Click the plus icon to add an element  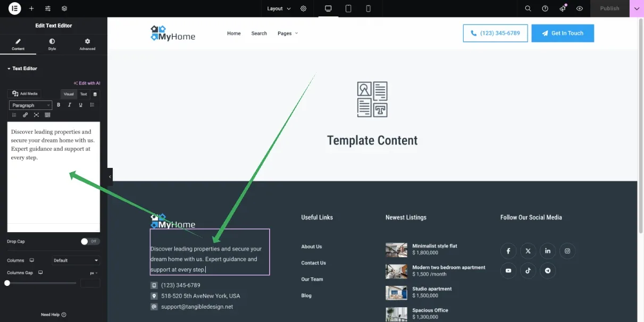pyautogui.click(x=31, y=9)
